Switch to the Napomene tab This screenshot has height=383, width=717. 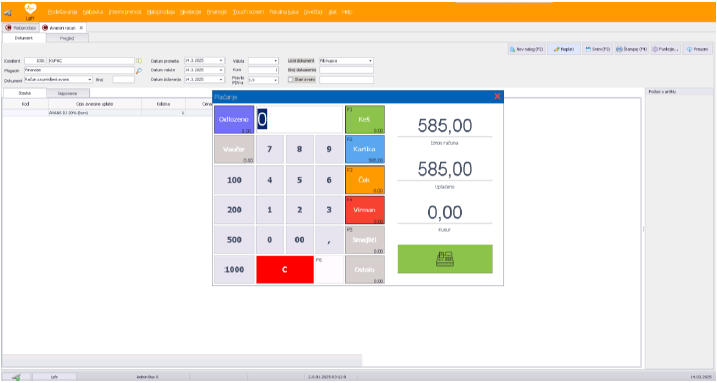68,93
